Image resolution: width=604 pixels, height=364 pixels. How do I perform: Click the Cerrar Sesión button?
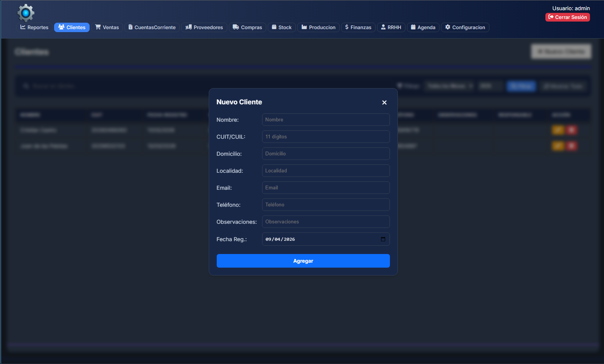tap(568, 17)
